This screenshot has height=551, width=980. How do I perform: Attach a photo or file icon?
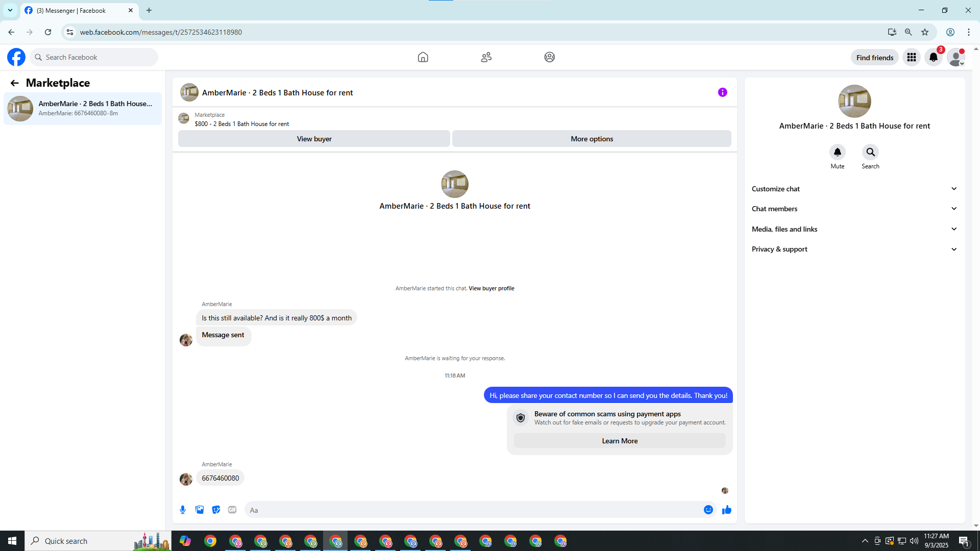point(200,510)
